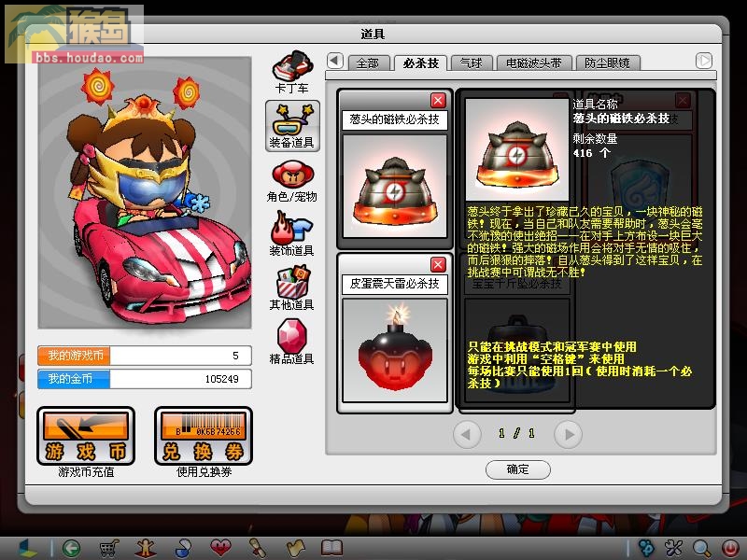Image resolution: width=747 pixels, height=560 pixels.
Task: Remove the 葱头的磁铁必杀技 item
Action: click(438, 101)
